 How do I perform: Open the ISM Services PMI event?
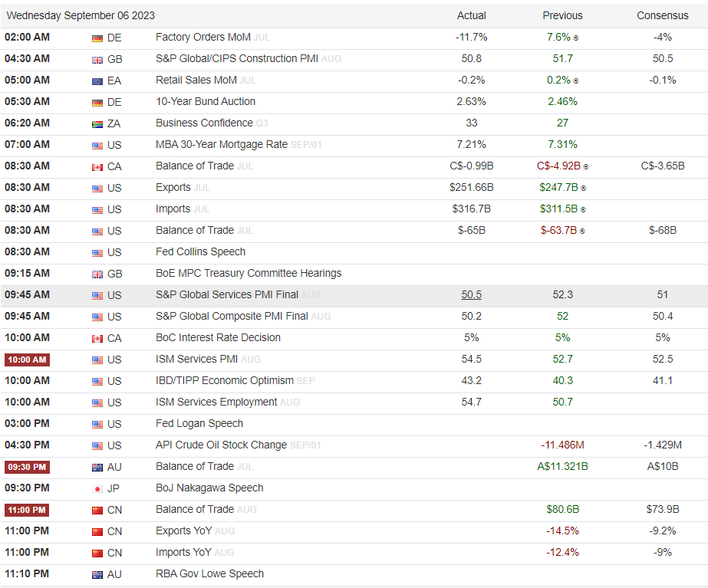197,360
